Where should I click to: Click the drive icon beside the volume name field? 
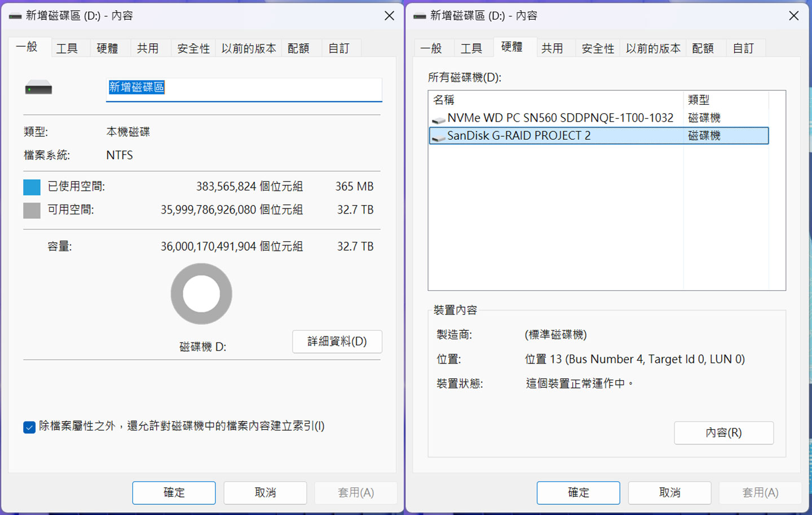(38, 87)
